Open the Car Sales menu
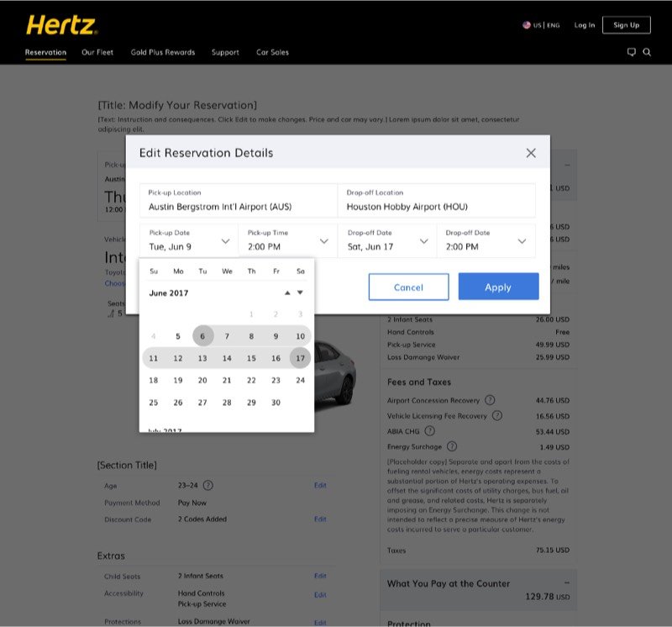This screenshot has width=672, height=627. pyautogui.click(x=272, y=52)
